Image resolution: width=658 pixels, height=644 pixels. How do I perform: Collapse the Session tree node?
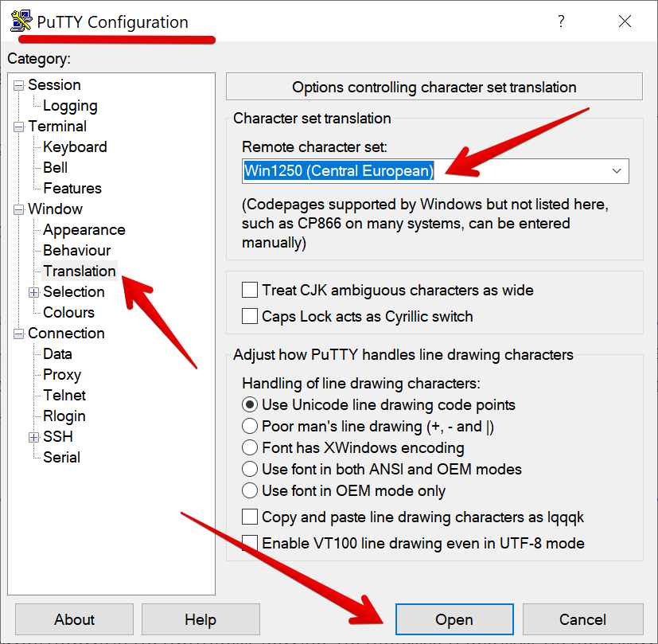(x=18, y=86)
